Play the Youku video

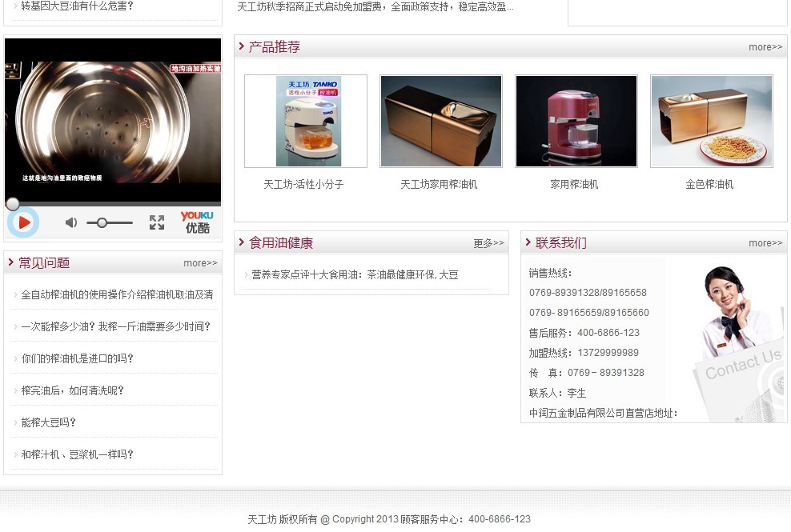point(22,222)
